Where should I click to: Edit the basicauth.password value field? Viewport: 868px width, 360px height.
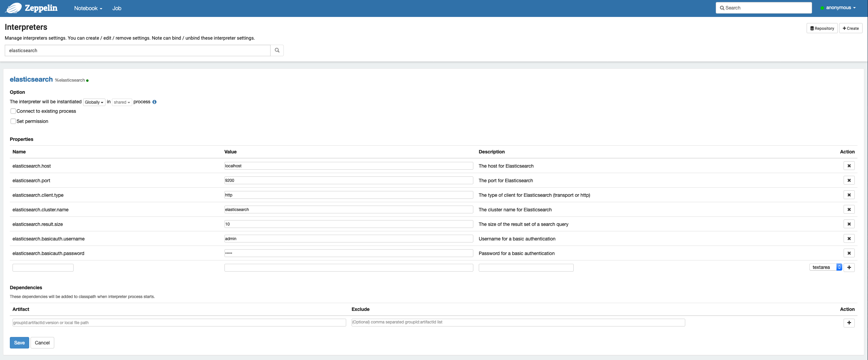click(349, 253)
